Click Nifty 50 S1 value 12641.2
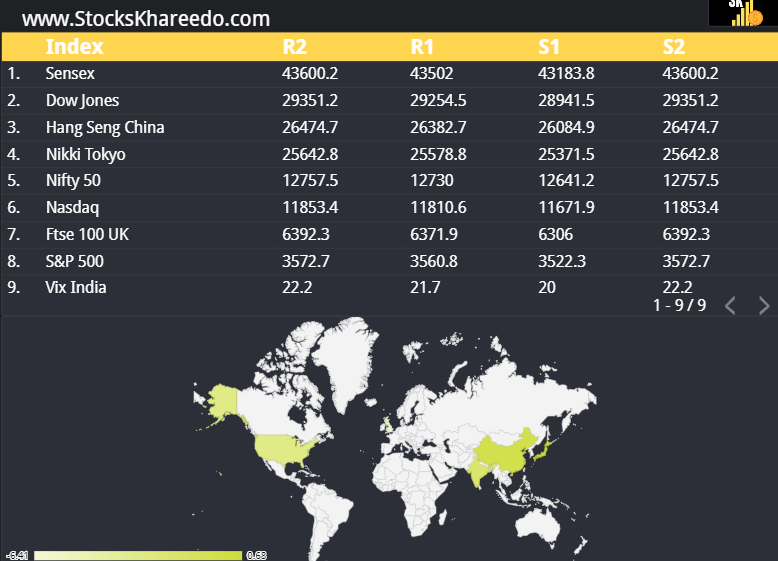 pyautogui.click(x=566, y=181)
